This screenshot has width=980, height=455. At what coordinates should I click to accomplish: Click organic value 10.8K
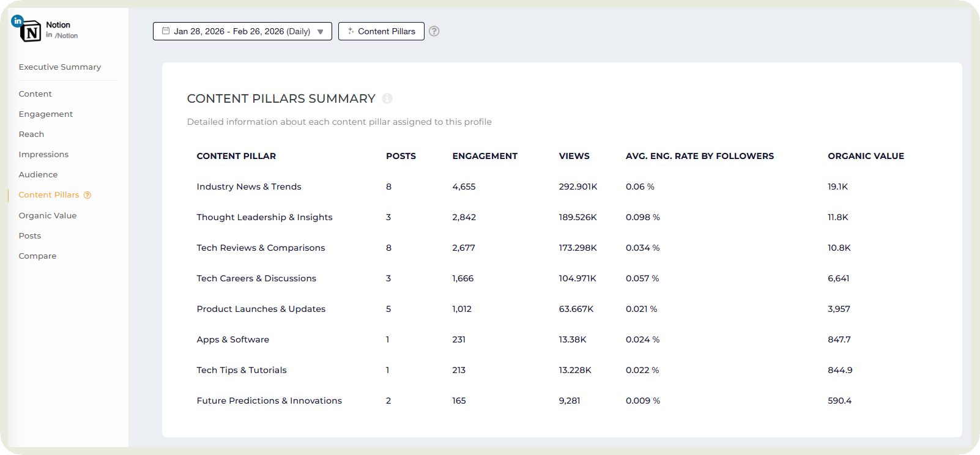pyautogui.click(x=839, y=248)
